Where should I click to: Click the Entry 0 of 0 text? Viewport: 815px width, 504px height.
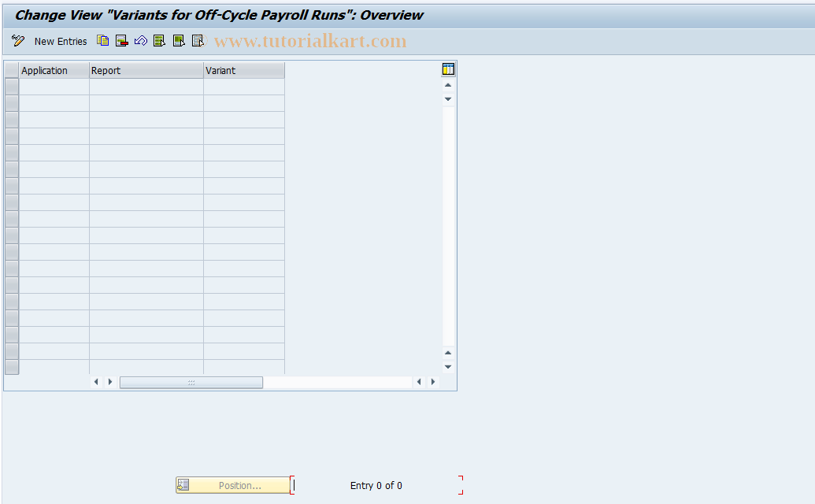pyautogui.click(x=376, y=486)
